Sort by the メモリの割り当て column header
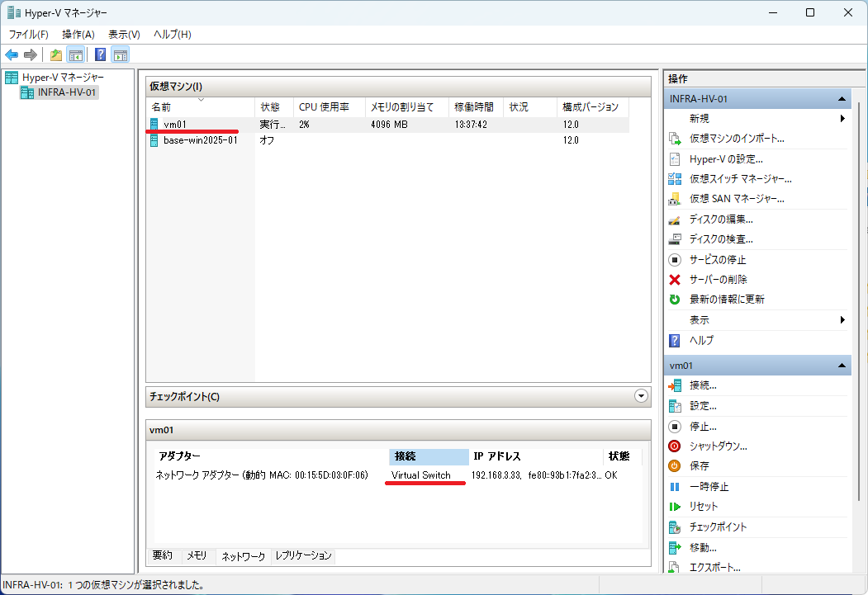This screenshot has width=868, height=595. [x=407, y=106]
